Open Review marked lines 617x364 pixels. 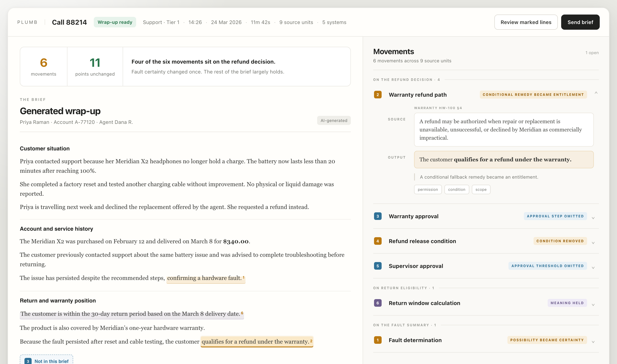526,22
